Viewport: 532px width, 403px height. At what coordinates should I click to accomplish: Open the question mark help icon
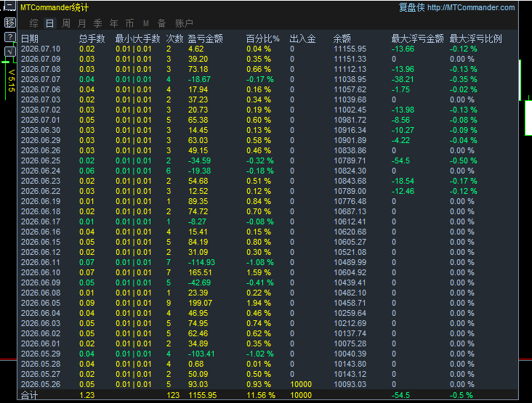[10, 37]
